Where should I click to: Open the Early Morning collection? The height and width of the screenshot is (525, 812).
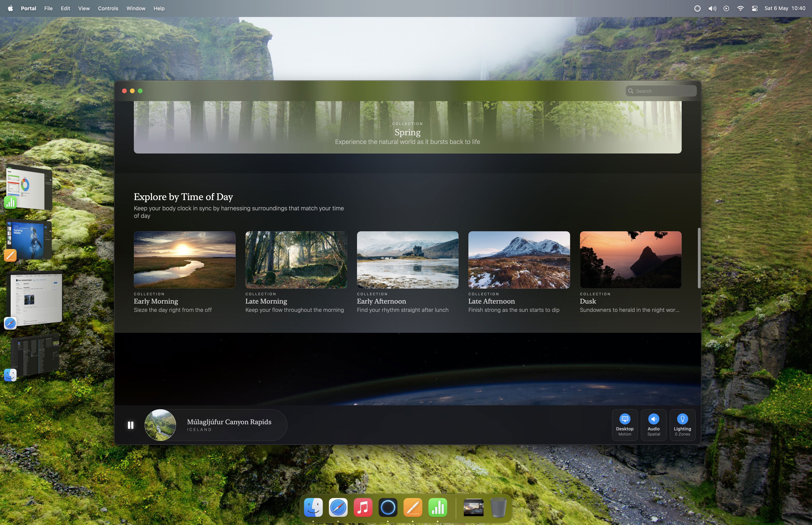[x=184, y=260]
